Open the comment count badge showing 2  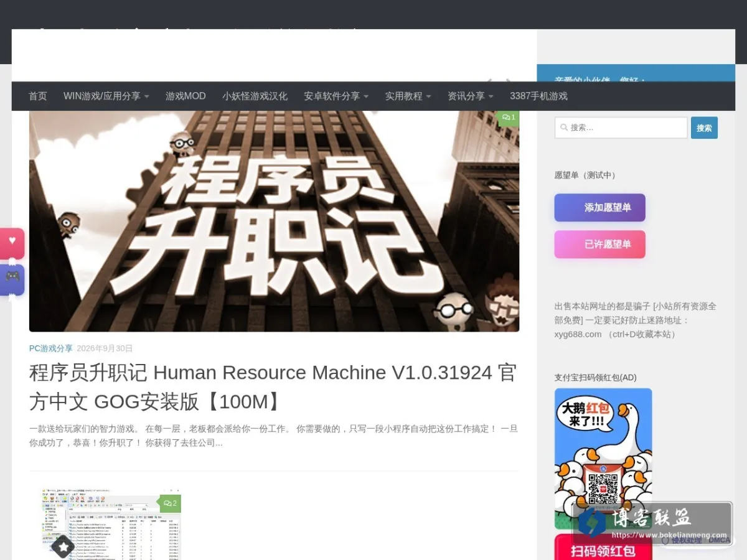(170, 503)
